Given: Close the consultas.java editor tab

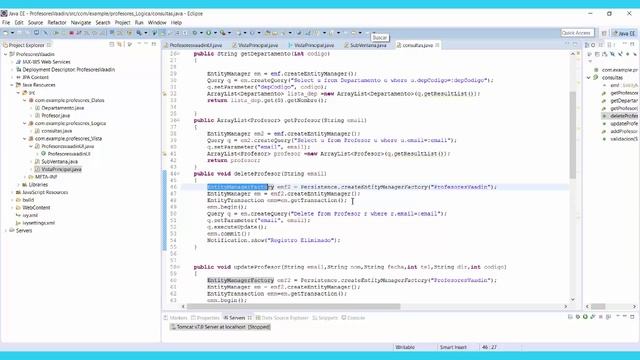Looking at the screenshot, I should click(438, 45).
